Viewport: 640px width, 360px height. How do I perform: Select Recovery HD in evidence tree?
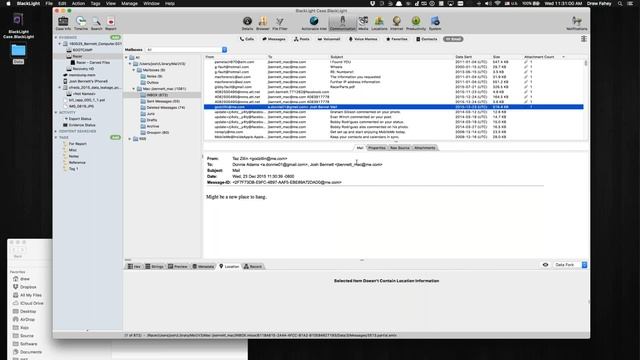click(80, 69)
